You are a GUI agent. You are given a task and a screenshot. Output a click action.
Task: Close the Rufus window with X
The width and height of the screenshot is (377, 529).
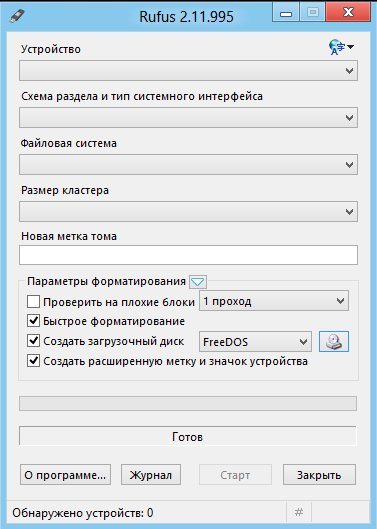(348, 13)
